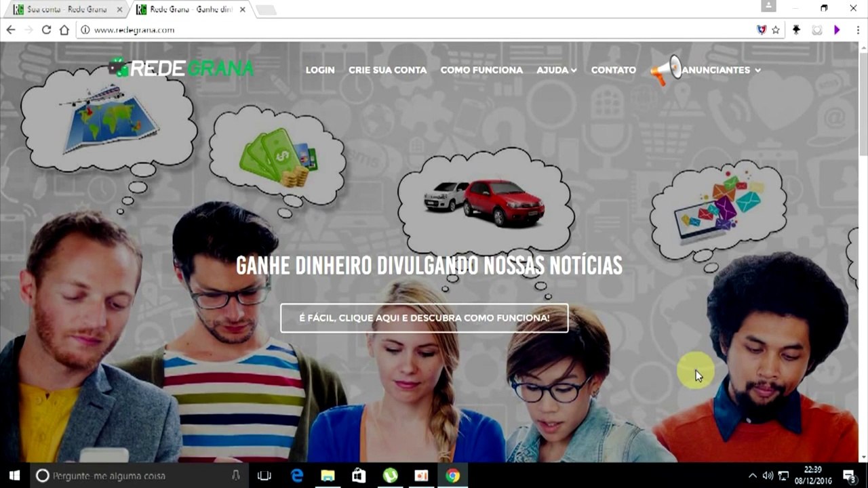868x488 pixels.
Task: Click the Cortana search box
Action: click(x=139, y=476)
